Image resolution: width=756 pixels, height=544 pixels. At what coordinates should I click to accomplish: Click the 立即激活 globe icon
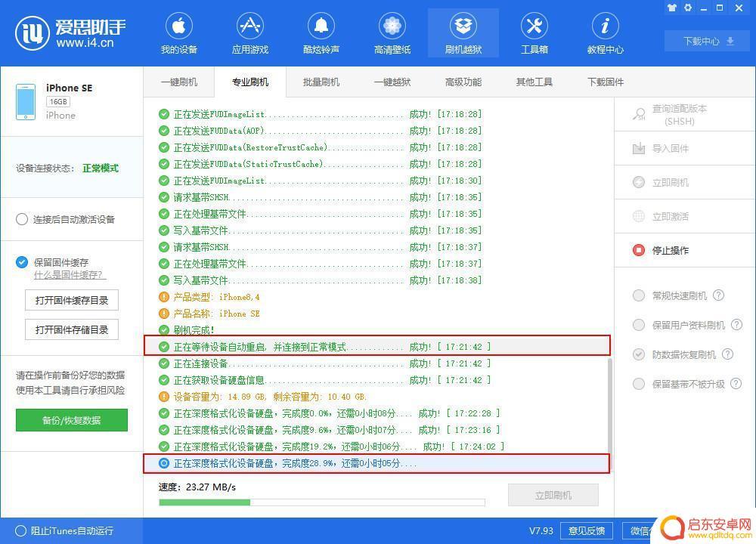coord(639,216)
